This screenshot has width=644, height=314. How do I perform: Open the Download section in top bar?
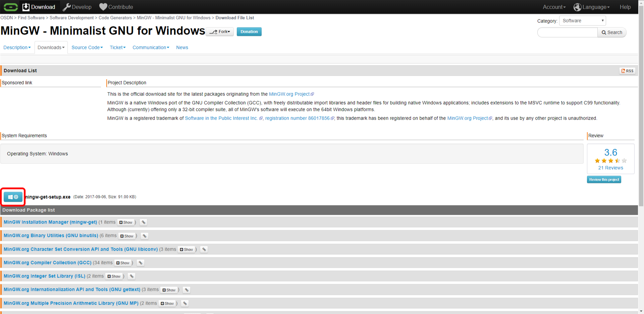pos(39,7)
